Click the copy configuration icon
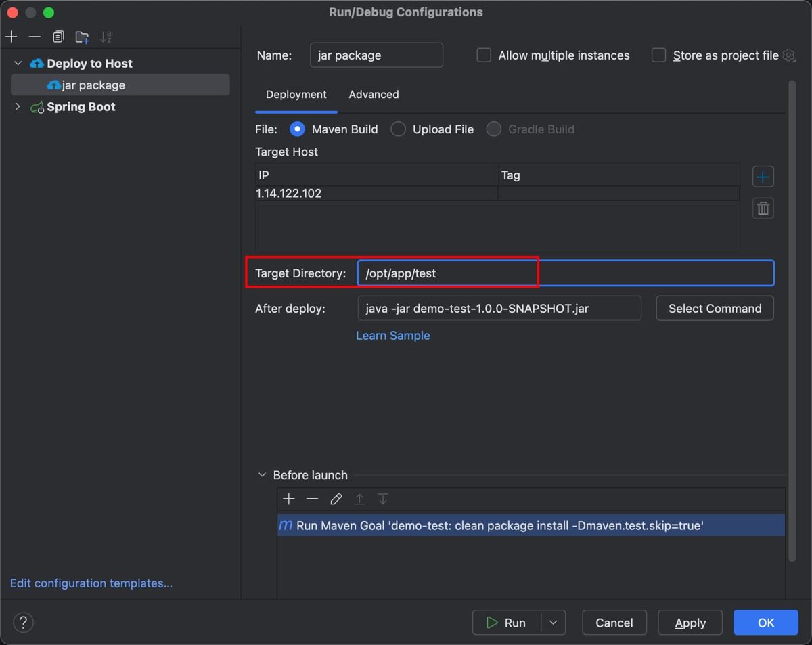Viewport: 812px width, 645px height. pyautogui.click(x=58, y=37)
